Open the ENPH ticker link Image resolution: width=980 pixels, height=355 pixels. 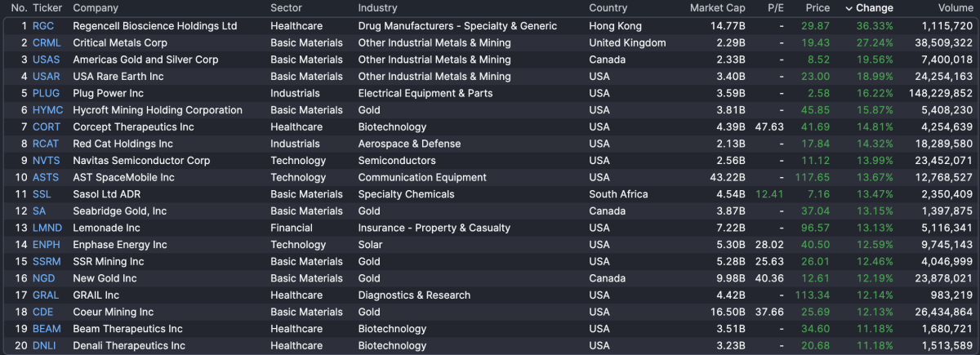(x=47, y=245)
